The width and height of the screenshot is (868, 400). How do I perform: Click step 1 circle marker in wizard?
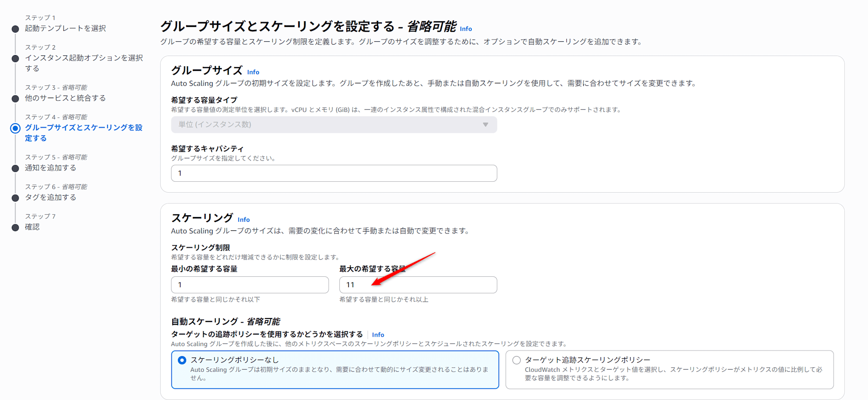tap(15, 29)
